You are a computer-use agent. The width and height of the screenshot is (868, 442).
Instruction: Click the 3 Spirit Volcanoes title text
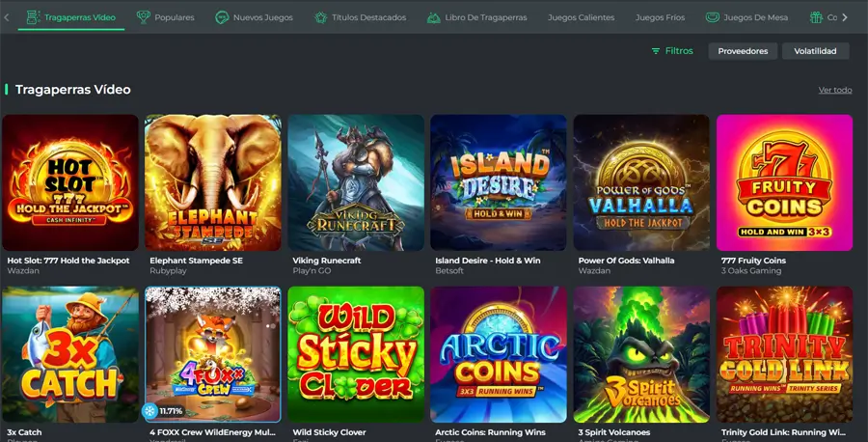point(614,432)
